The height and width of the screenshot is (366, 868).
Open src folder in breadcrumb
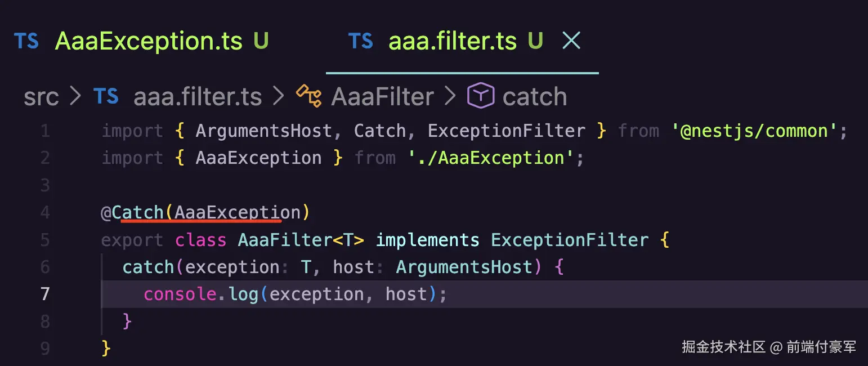coord(41,97)
